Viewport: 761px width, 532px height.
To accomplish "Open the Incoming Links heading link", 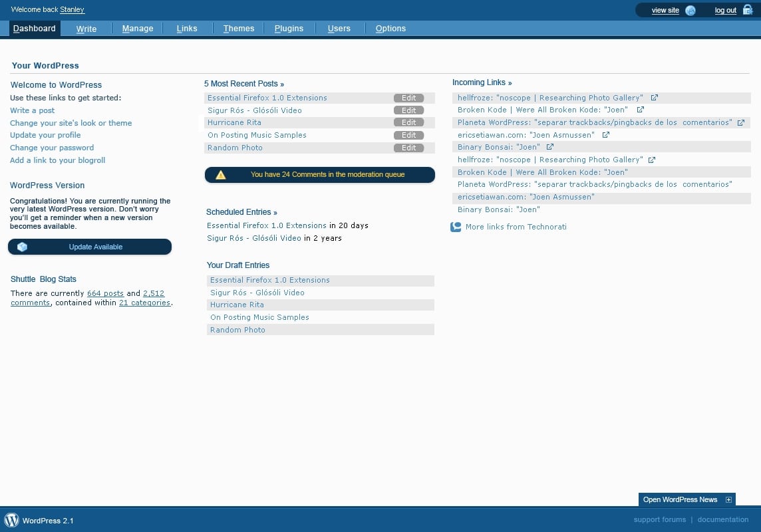I will (x=482, y=82).
